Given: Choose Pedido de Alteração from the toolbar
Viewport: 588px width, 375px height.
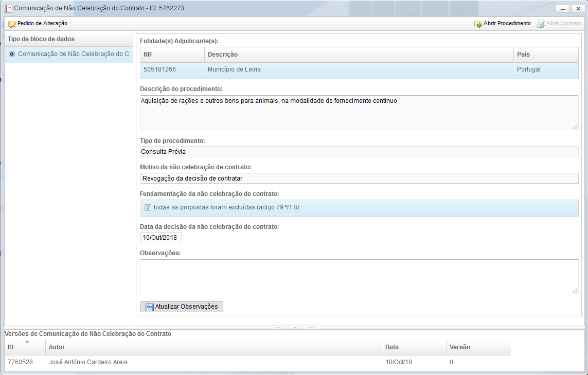Looking at the screenshot, I should (x=42, y=24).
